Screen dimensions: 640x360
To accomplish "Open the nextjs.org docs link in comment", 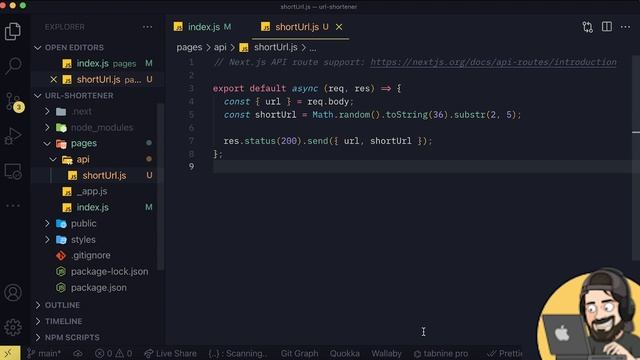I will pos(493,62).
